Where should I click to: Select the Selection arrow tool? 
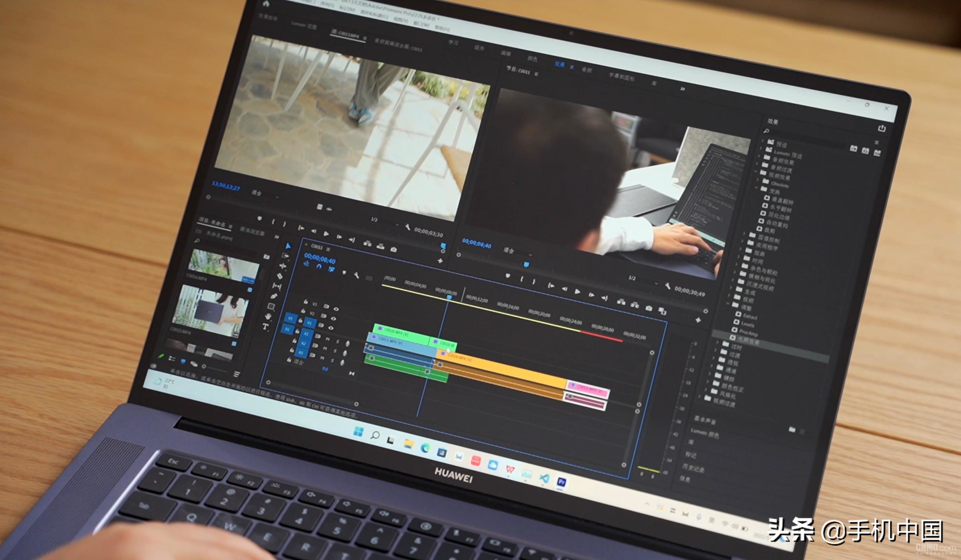[289, 246]
